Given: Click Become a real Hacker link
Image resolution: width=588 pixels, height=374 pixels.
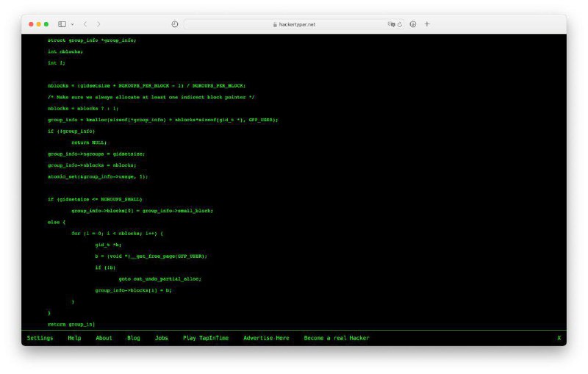Looking at the screenshot, I should pos(336,338).
